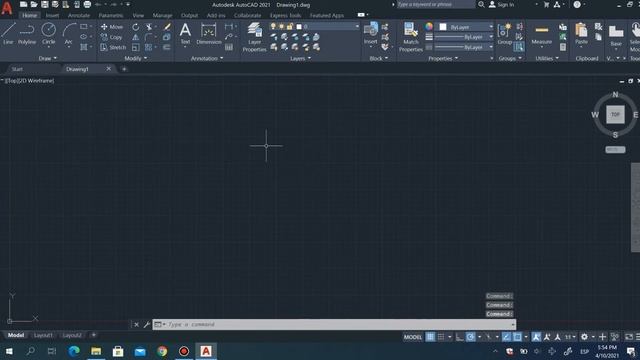Activate the Move command
The height and width of the screenshot is (360, 640).
(112, 27)
